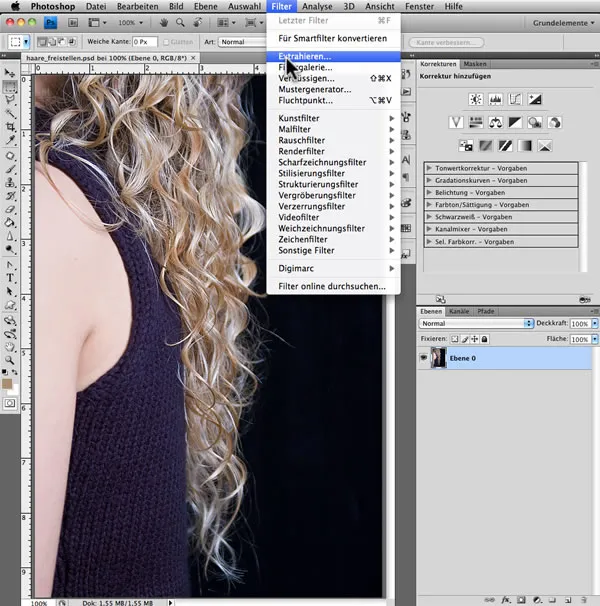Select the Crop tool

pos(10,128)
